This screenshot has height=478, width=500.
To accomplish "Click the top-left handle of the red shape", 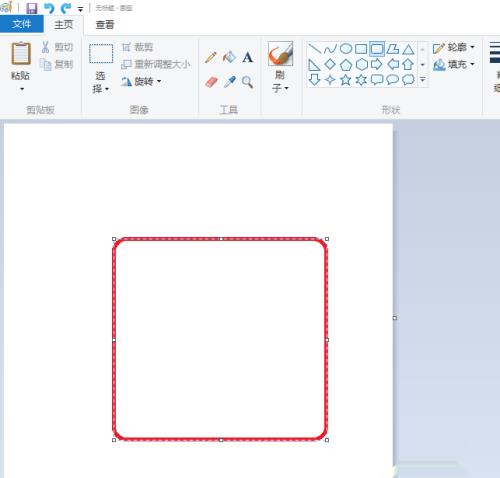I will (x=114, y=239).
